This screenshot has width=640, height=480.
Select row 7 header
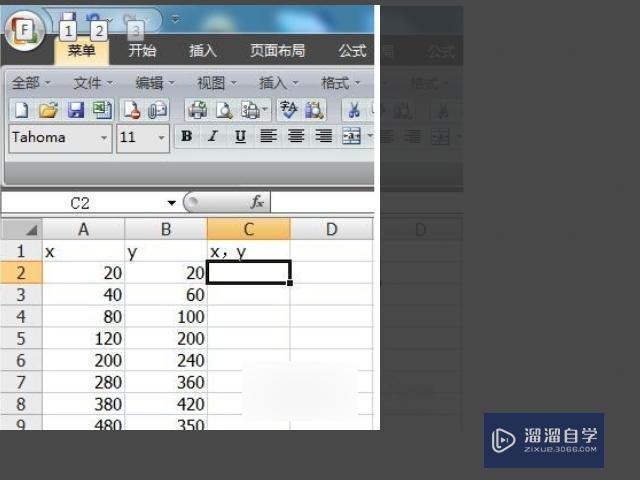21,382
